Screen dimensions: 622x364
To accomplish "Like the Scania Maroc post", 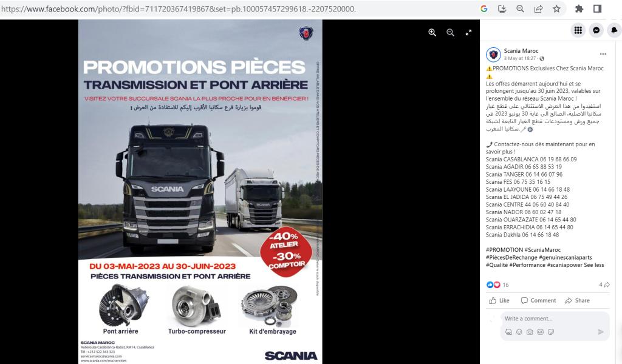I will (499, 301).
